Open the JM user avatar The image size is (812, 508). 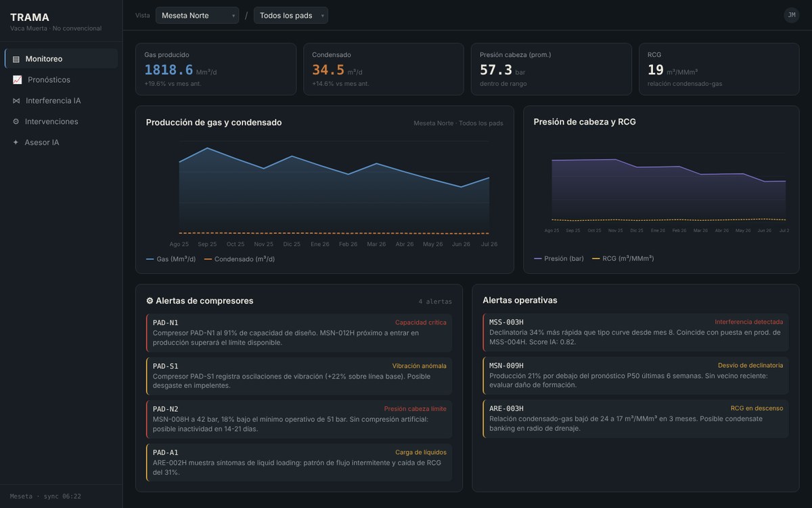792,15
